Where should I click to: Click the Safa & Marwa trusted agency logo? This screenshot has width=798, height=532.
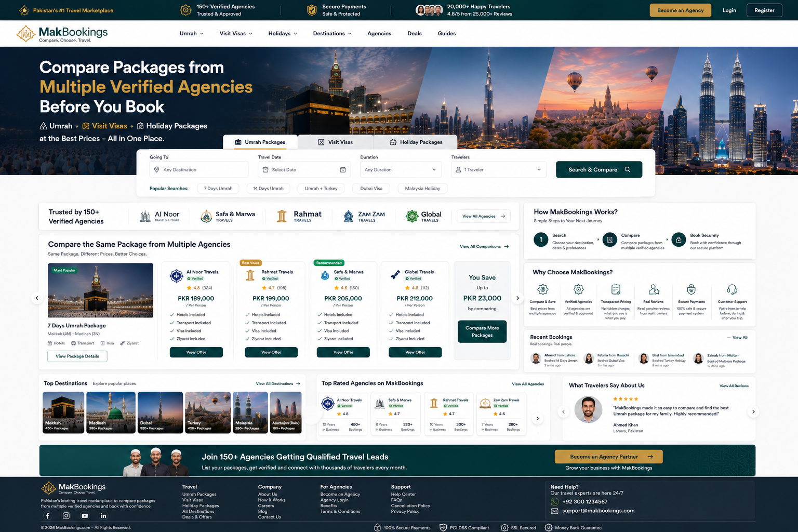228,216
